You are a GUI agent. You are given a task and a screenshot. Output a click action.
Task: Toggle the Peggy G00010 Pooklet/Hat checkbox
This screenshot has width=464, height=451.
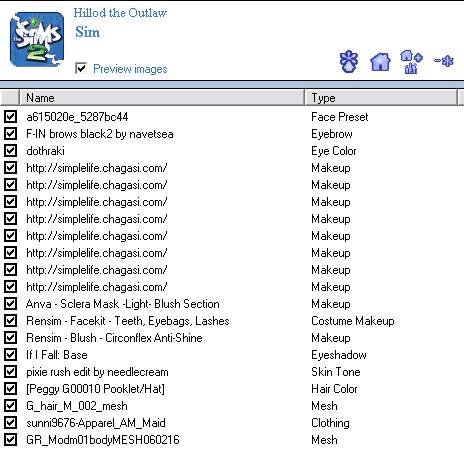(x=10, y=389)
